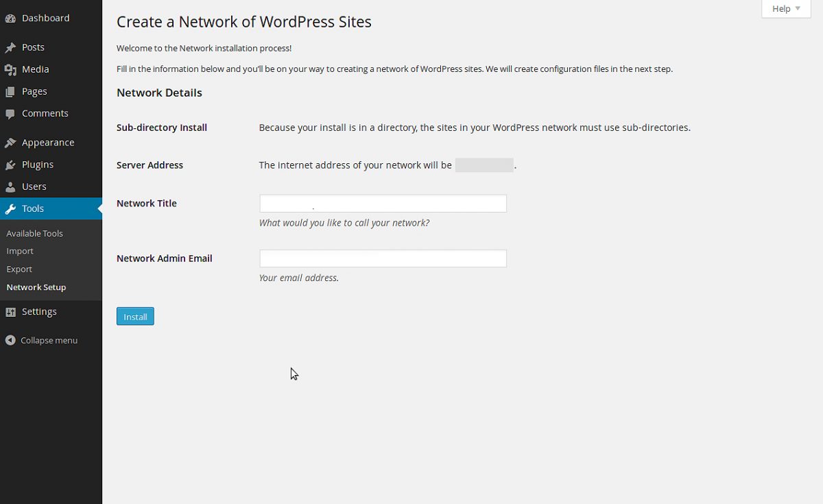823x504 pixels.
Task: Select the Comments speech bubble icon
Action: pyautogui.click(x=10, y=113)
